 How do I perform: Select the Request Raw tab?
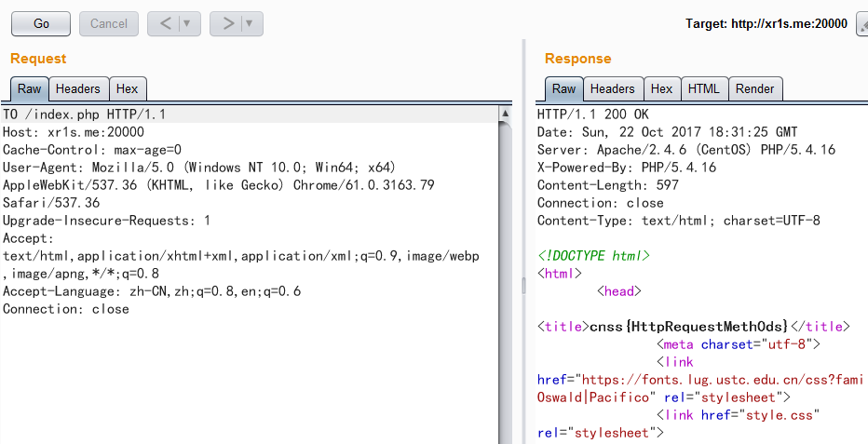[x=29, y=88]
